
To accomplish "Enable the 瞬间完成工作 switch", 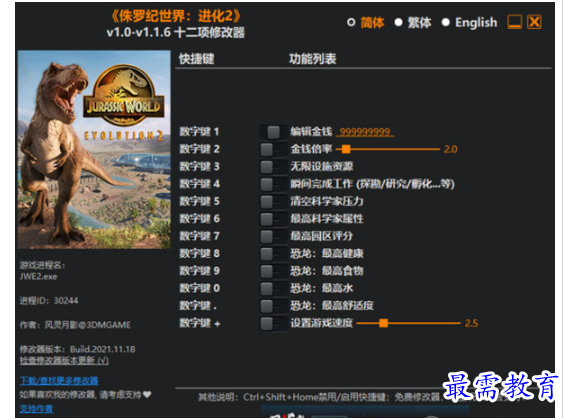I will pos(273,184).
